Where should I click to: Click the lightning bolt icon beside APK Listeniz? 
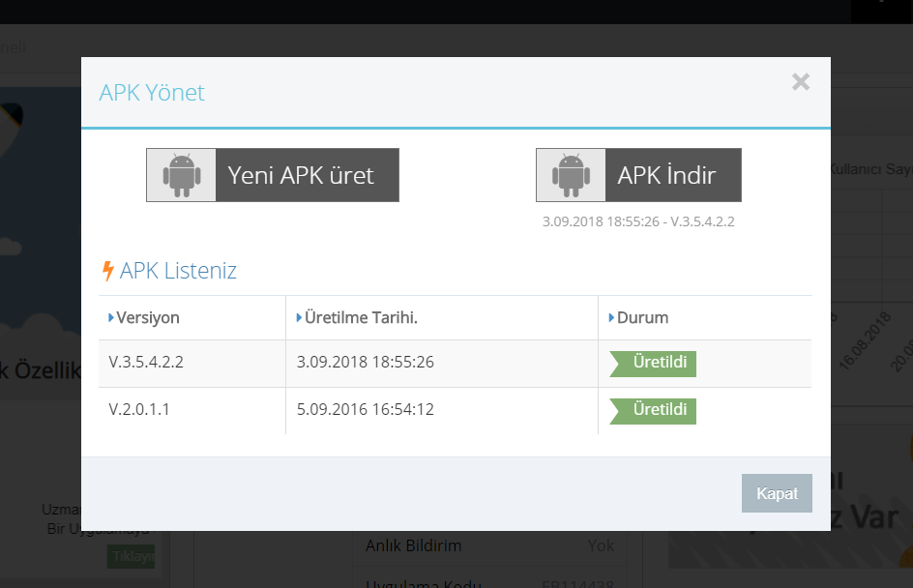[107, 271]
